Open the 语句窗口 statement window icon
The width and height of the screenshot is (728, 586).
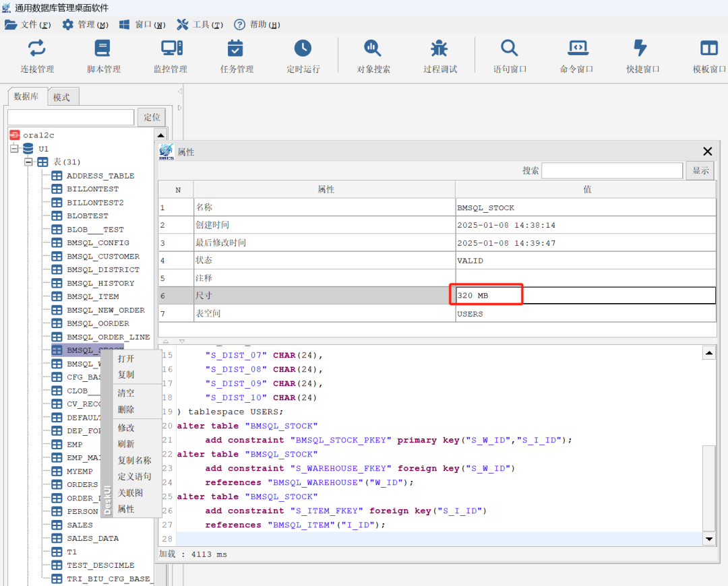coord(509,48)
